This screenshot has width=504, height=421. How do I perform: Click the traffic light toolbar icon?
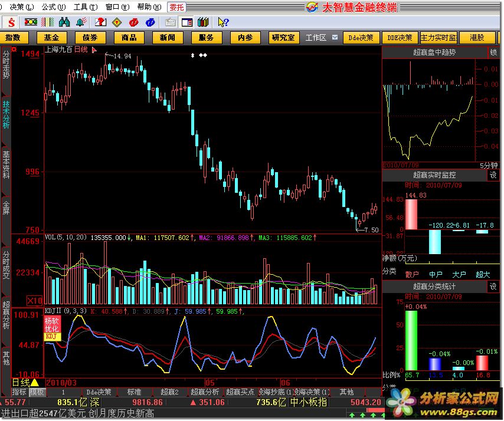pos(31,22)
